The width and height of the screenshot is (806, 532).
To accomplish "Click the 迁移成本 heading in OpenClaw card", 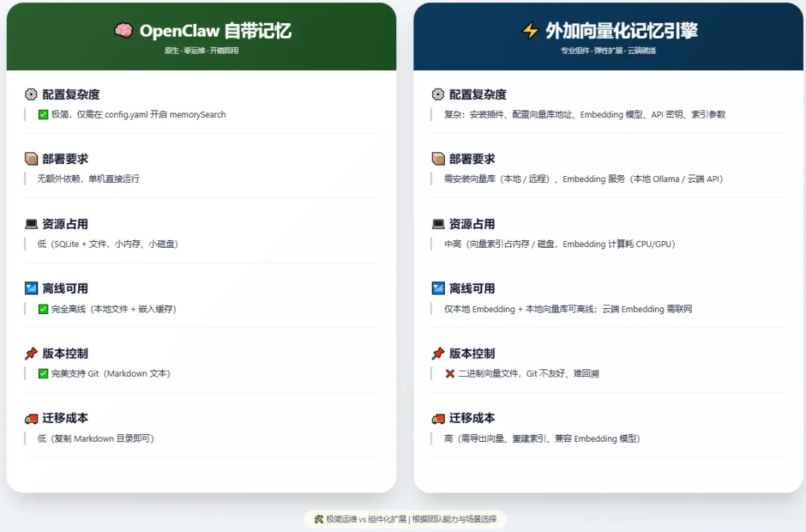I will click(x=65, y=418).
